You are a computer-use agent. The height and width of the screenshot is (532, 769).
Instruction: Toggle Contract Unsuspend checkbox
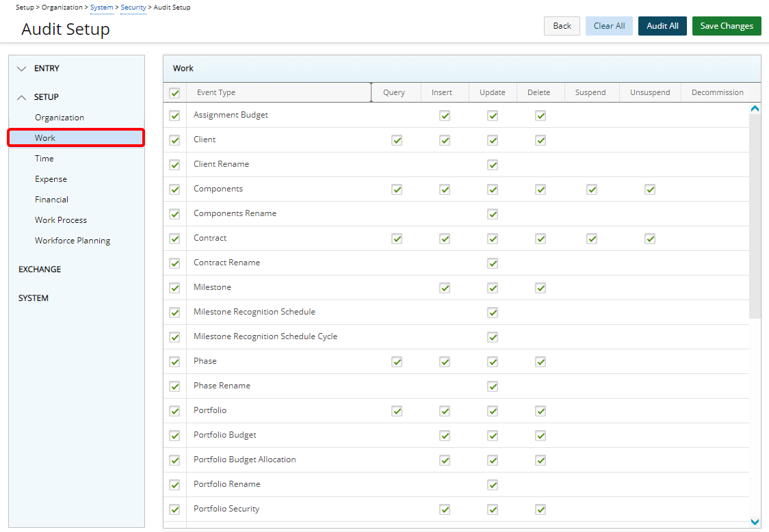pos(650,239)
